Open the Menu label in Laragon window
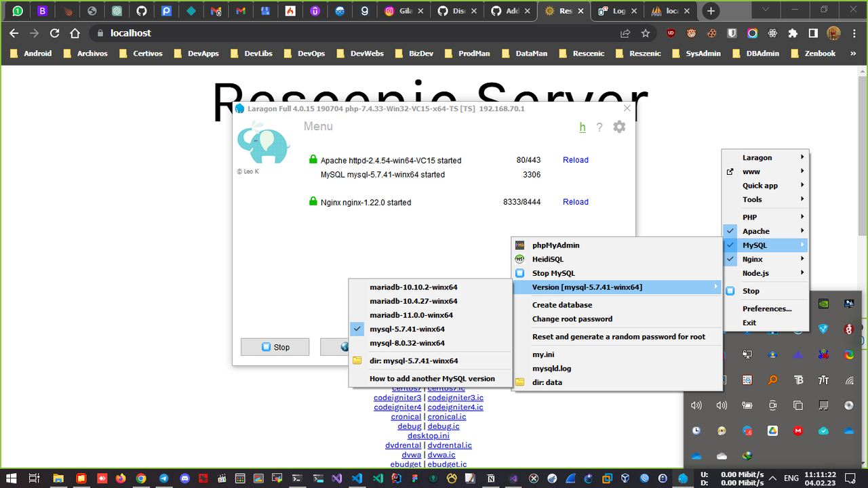 [318, 126]
